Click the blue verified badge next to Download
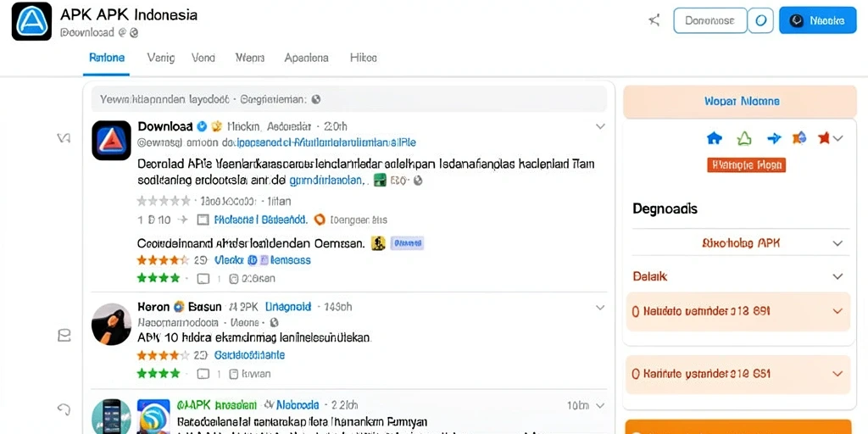 click(202, 126)
